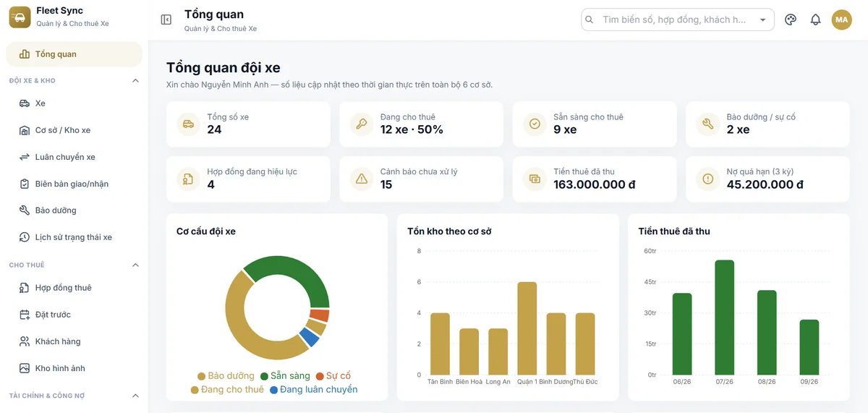Click the Fleet Sync car logo icon

point(20,17)
